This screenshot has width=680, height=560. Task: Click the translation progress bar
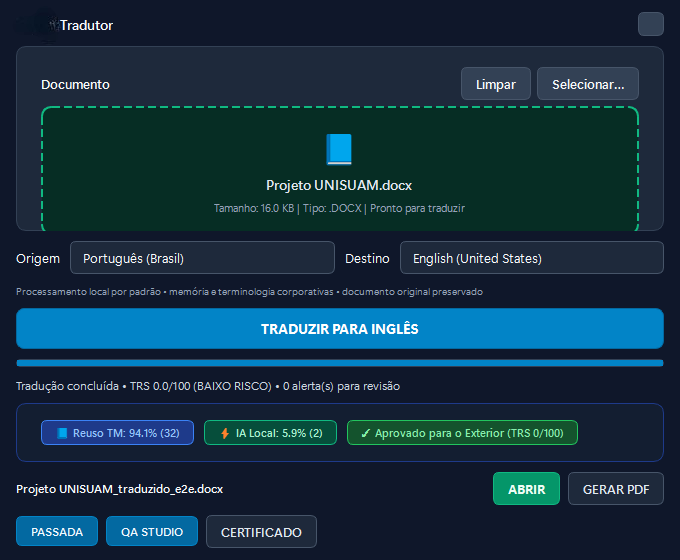[340, 363]
